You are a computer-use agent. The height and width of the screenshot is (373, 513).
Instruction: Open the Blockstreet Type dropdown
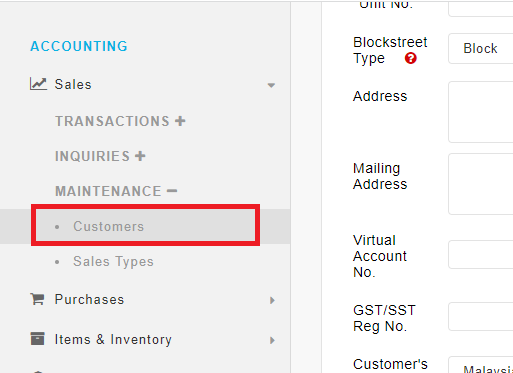481,49
